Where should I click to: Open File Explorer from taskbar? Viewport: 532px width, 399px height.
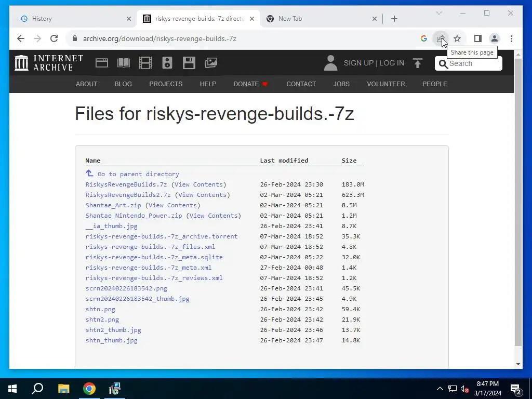(x=63, y=389)
